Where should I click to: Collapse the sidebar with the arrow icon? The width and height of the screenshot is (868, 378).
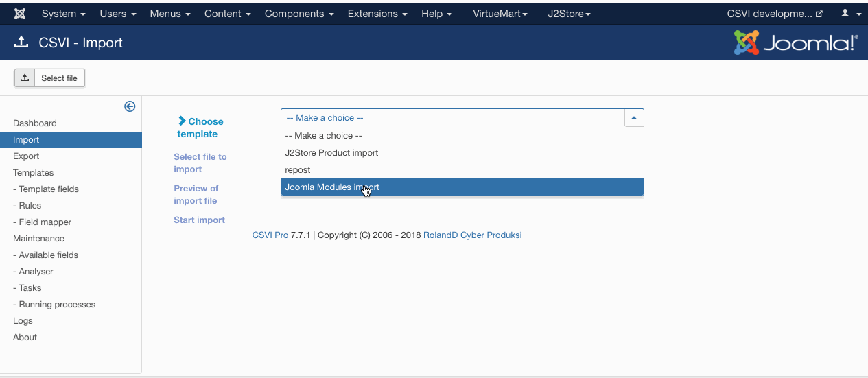(x=130, y=106)
